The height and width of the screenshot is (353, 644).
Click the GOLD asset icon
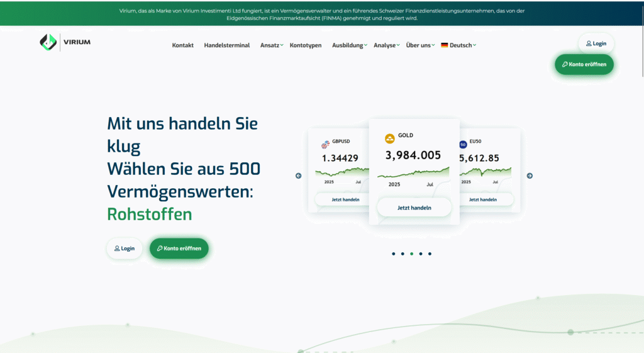pyautogui.click(x=389, y=138)
